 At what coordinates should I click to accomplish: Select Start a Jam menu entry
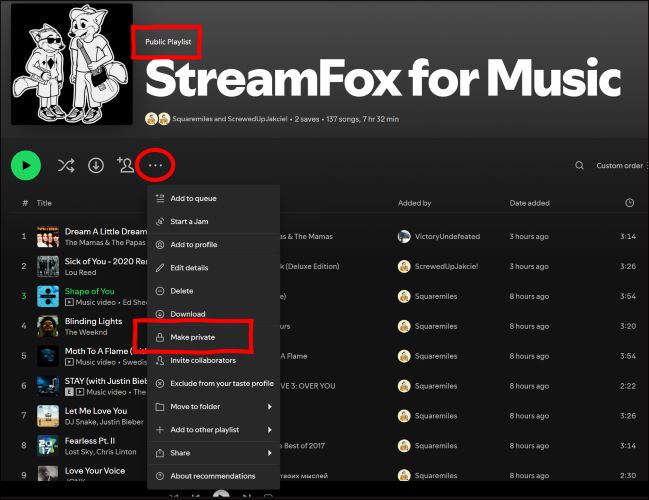tap(214, 221)
